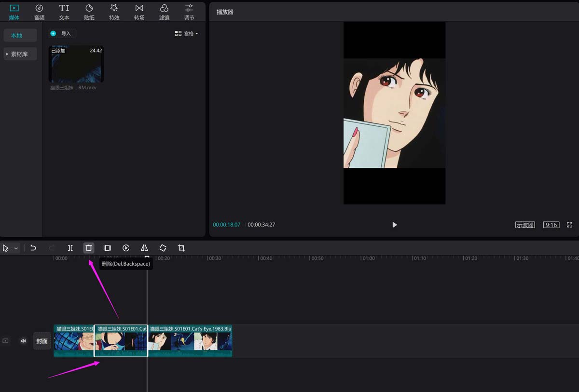Click the 00:30 mark on the ruler

click(x=214, y=258)
